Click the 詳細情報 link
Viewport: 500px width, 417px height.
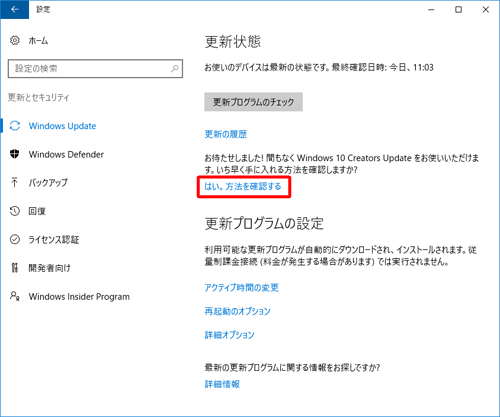[222, 384]
